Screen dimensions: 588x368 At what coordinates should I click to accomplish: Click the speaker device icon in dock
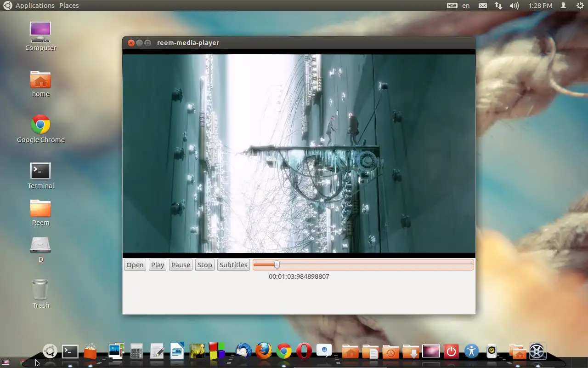(492, 351)
